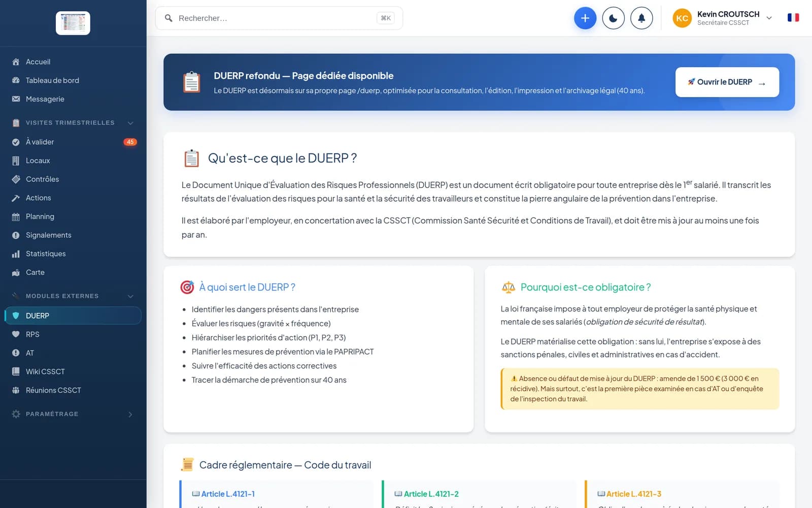Click 'DUERP refondu — Page dédiée disponible' heading
Image resolution: width=812 pixels, height=508 pixels.
pos(303,76)
